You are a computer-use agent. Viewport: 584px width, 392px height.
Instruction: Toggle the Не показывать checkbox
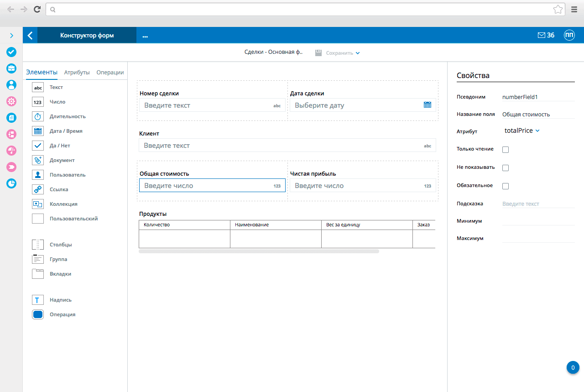pyautogui.click(x=506, y=168)
